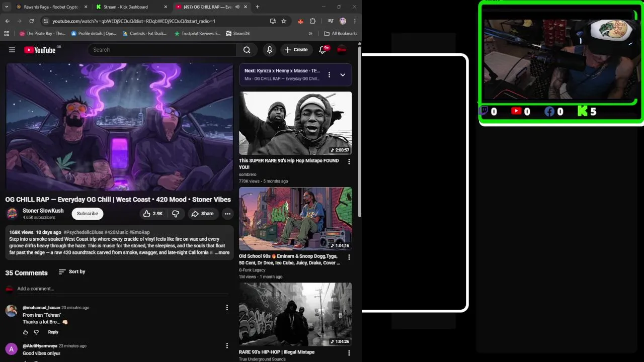Viewport: 644px width, 362px height.
Task: Like the comment by @mohamad_hasan
Action: point(26,332)
